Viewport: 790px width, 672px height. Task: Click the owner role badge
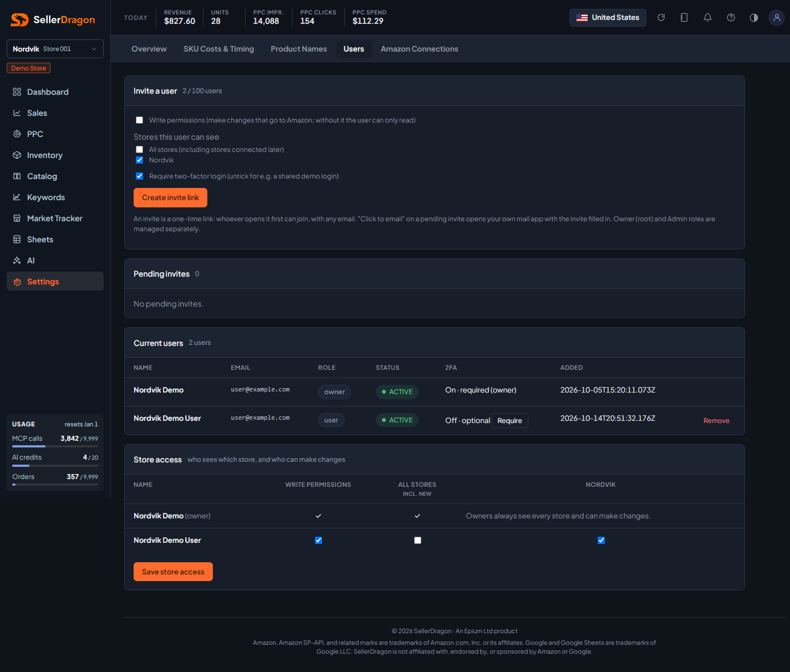pos(334,392)
